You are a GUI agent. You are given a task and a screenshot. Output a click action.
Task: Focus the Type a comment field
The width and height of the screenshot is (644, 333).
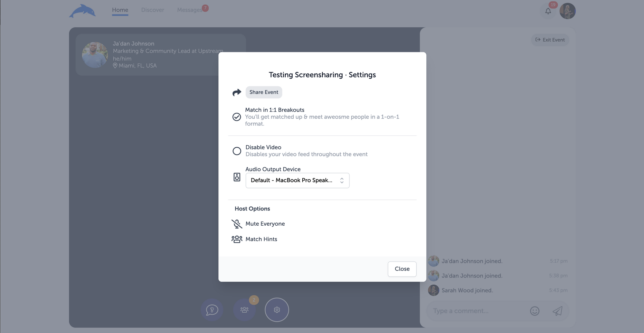tap(478, 311)
